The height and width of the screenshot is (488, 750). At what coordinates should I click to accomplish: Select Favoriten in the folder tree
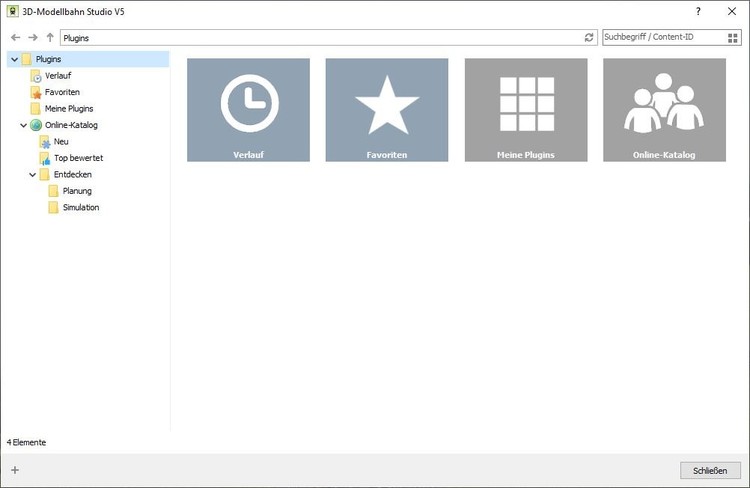[62, 92]
